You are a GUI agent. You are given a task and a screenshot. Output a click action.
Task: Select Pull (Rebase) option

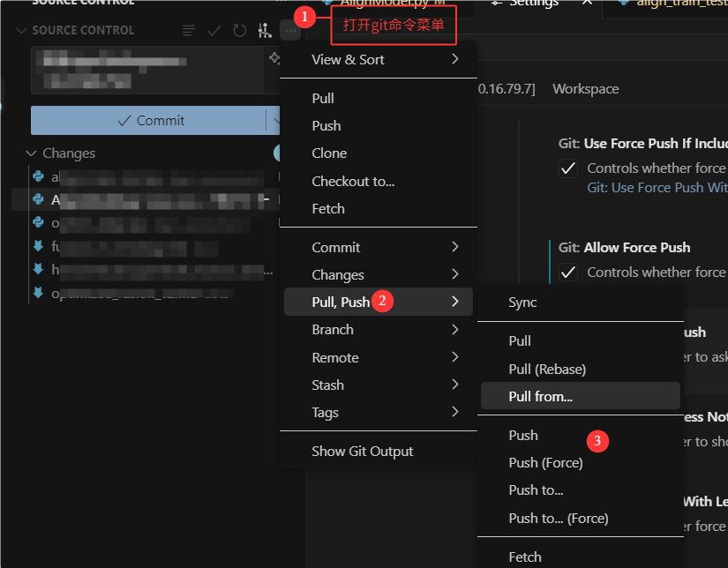click(581, 369)
